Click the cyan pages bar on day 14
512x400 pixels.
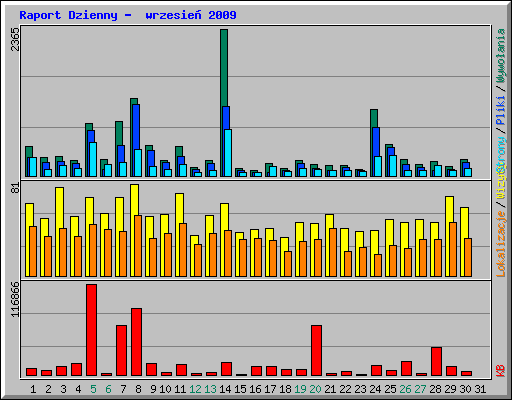[228, 153]
